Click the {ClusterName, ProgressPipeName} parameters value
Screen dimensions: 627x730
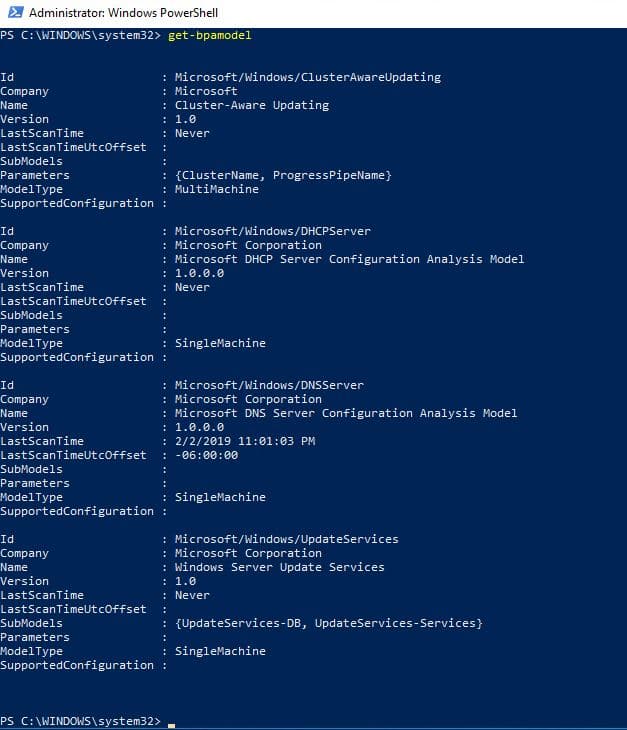coord(283,175)
